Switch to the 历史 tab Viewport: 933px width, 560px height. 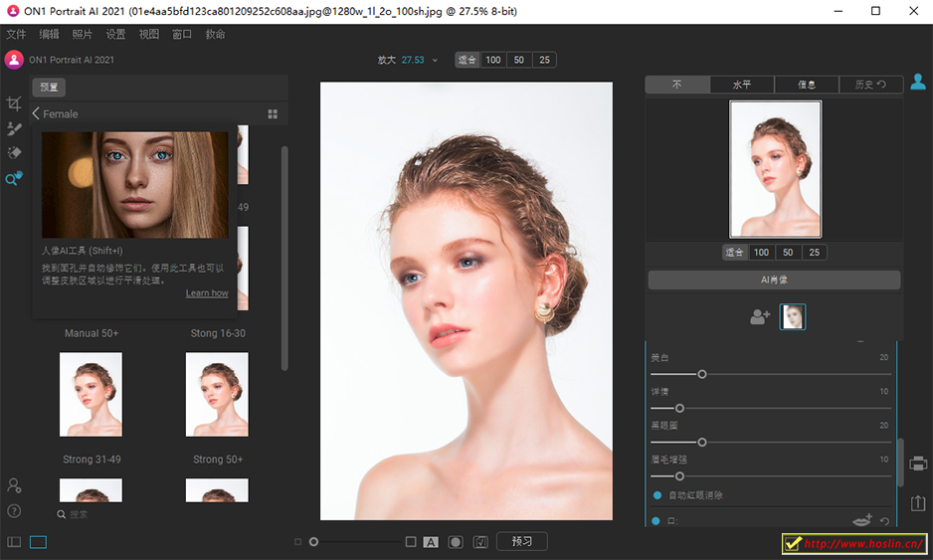[x=870, y=85]
